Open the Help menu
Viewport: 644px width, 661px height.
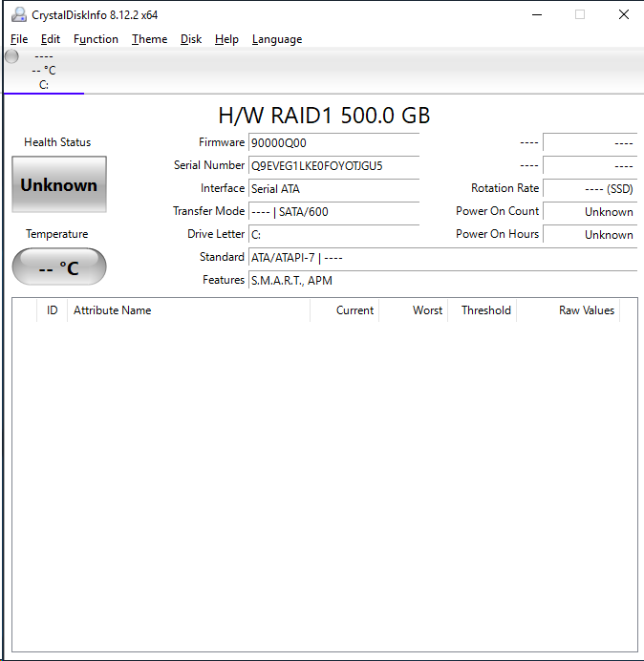[226, 39]
